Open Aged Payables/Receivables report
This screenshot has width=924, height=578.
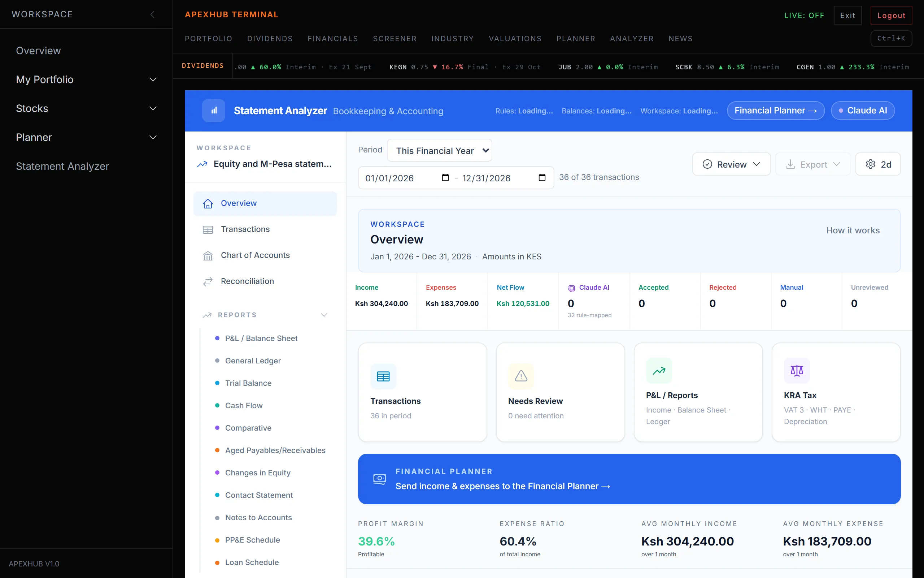coord(275,450)
